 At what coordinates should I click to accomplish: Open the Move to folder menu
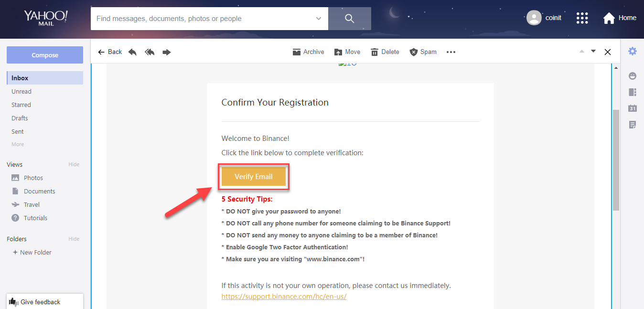347,52
